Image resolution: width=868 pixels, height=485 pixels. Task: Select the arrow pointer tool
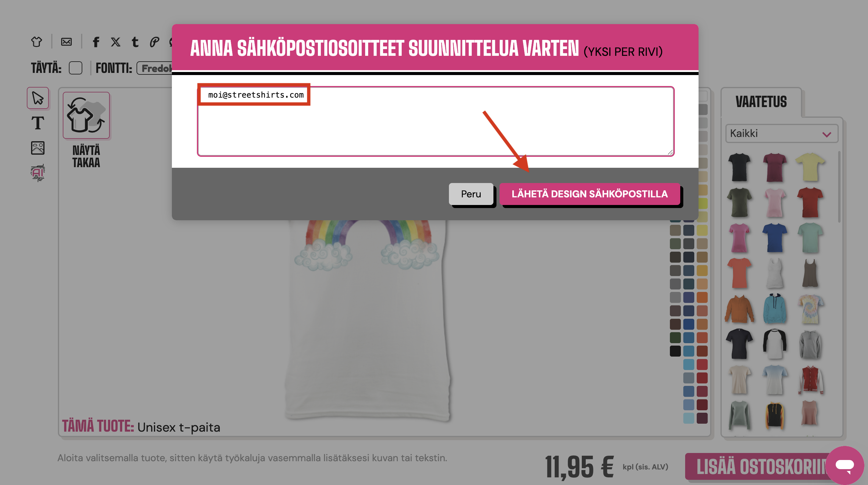point(38,98)
